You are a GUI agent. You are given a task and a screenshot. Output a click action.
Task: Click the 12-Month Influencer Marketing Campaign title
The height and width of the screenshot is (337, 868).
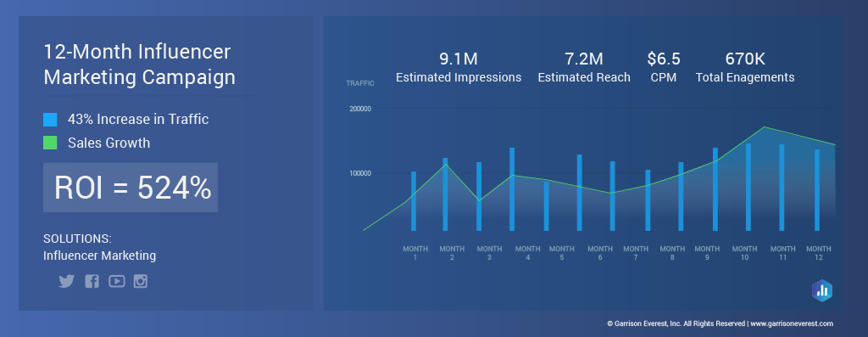coord(140,65)
